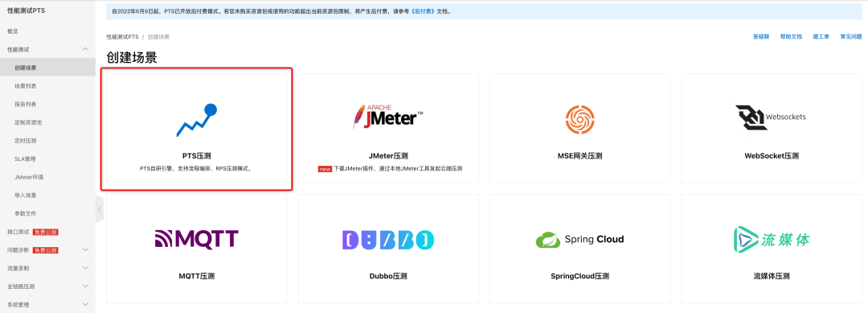This screenshot has height=313, width=868.
Task: Click the 下载JMeter插件 description text
Action: point(398,168)
